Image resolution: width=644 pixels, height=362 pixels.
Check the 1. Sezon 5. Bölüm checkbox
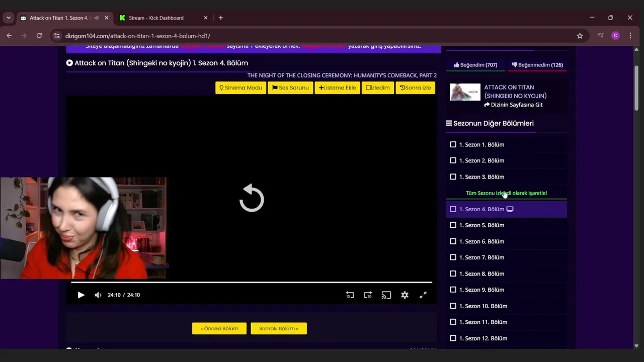(453, 225)
